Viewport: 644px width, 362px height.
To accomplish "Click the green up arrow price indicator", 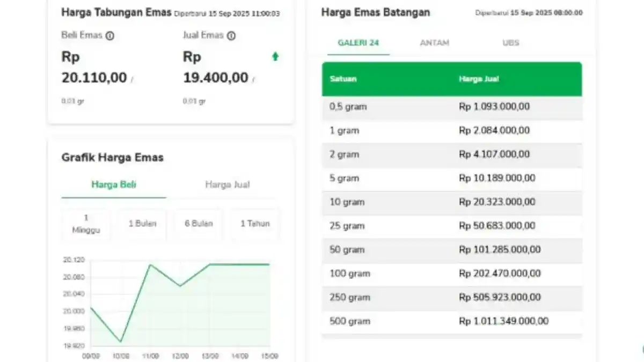I will (x=275, y=56).
